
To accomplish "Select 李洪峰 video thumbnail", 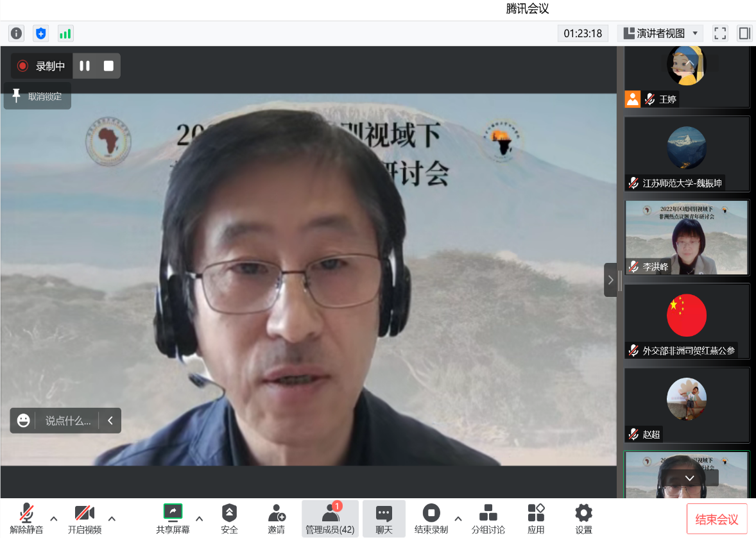I will (x=686, y=237).
